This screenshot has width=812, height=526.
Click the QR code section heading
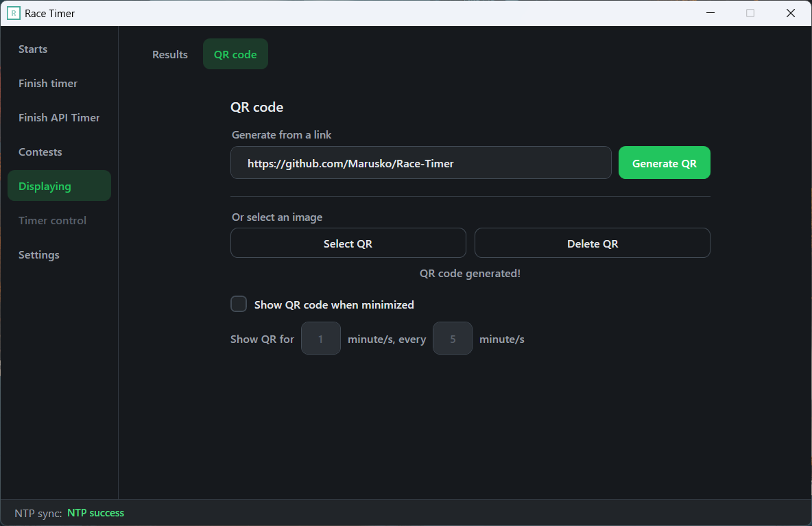(257, 107)
